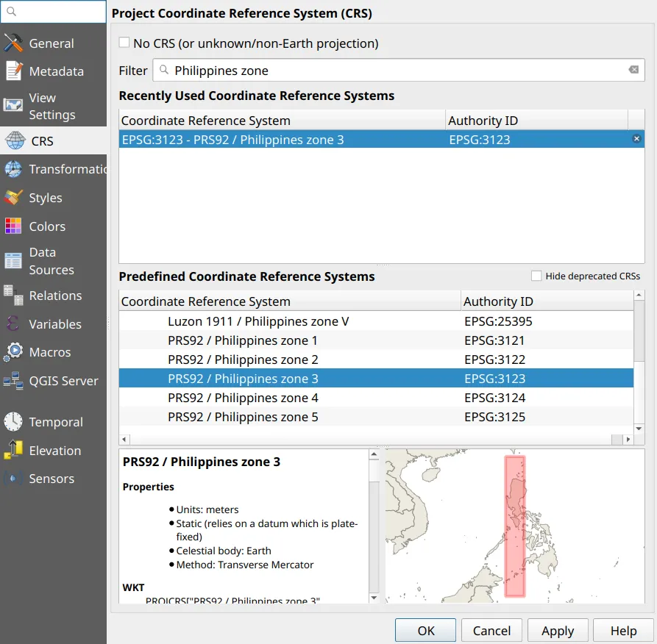Viewport: 657px width, 644px height.
Task: Sort predefined list by Authority ID header
Action: pyautogui.click(x=547, y=301)
